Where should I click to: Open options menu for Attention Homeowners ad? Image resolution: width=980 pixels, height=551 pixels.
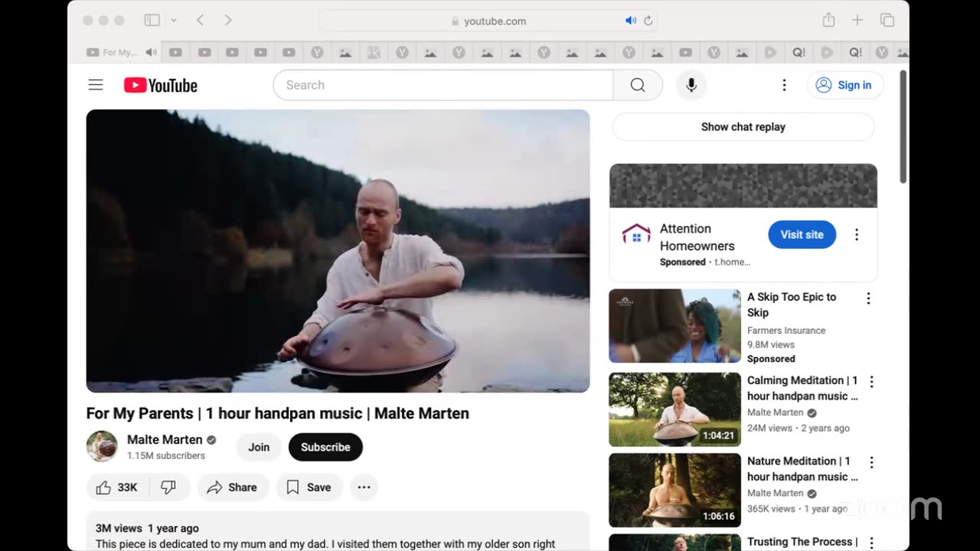click(x=857, y=235)
